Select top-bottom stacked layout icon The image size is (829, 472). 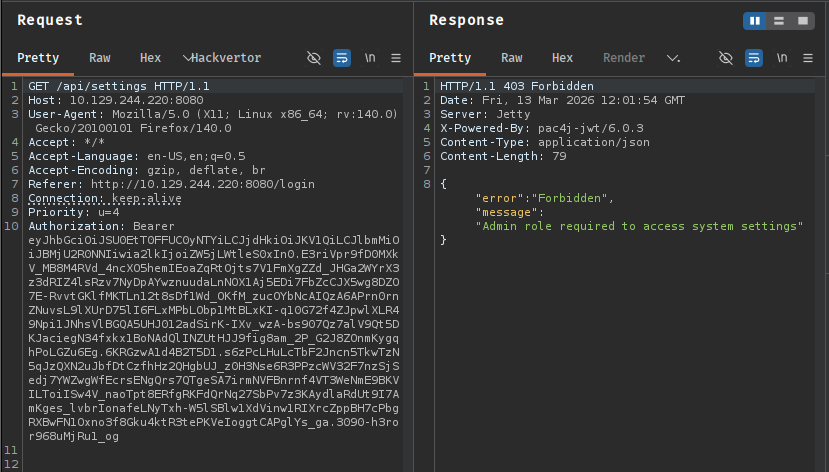point(779,21)
